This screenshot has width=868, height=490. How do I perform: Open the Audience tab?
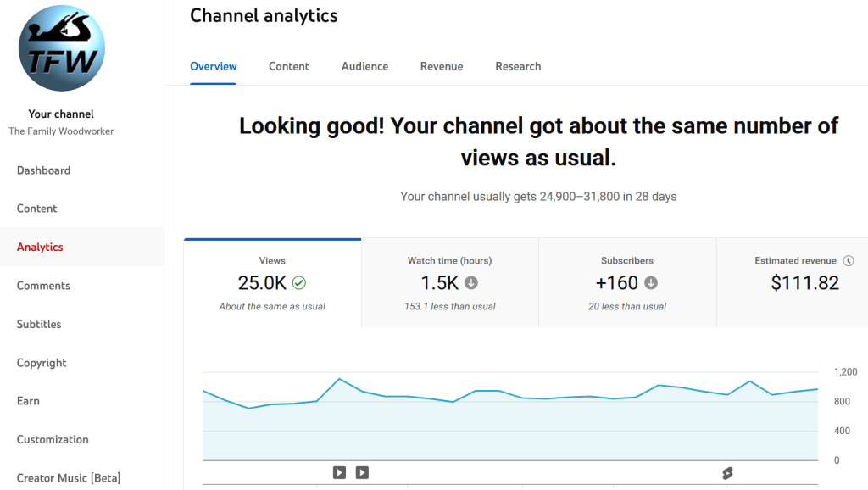[364, 66]
